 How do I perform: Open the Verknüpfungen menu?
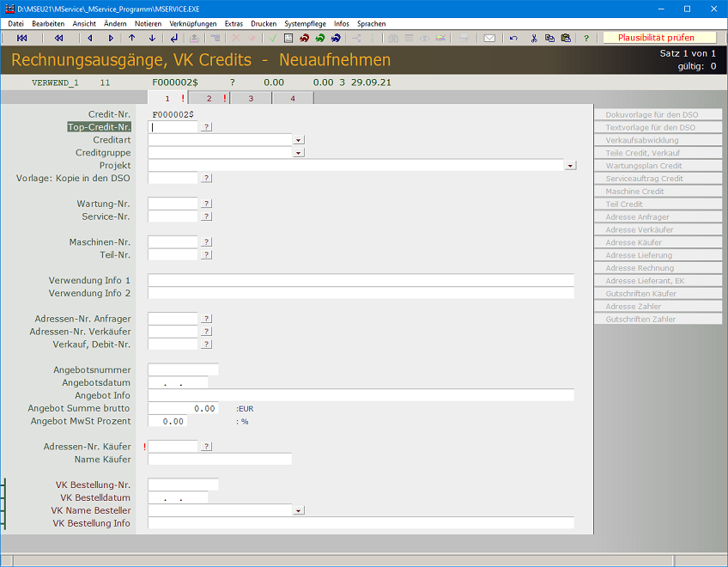coord(193,24)
